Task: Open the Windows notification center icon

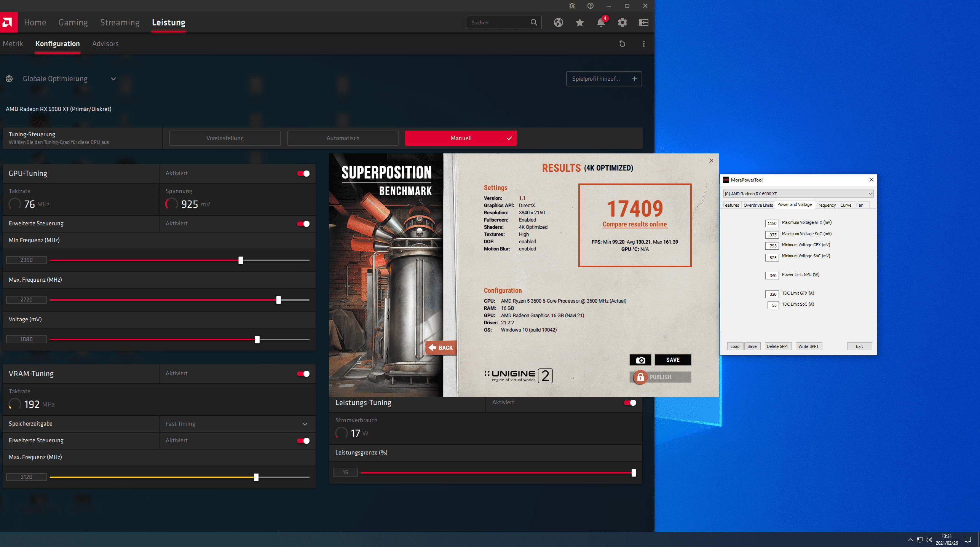Action: point(967,539)
